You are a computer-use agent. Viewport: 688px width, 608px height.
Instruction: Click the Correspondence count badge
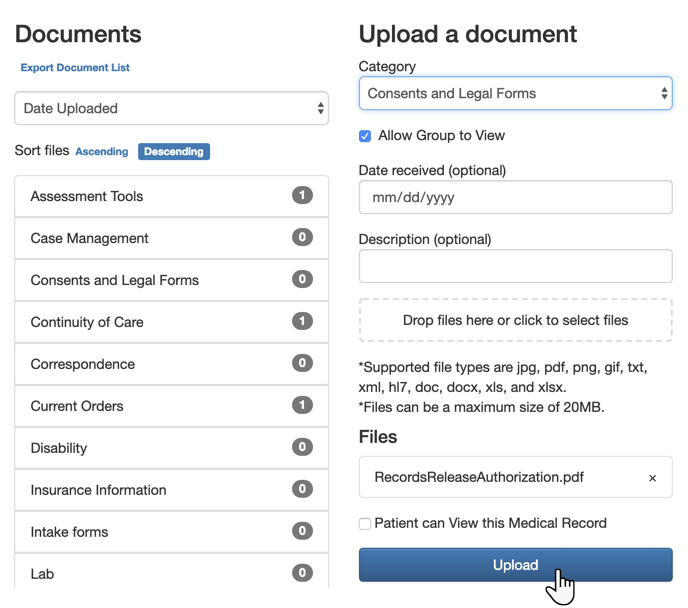pyautogui.click(x=302, y=364)
